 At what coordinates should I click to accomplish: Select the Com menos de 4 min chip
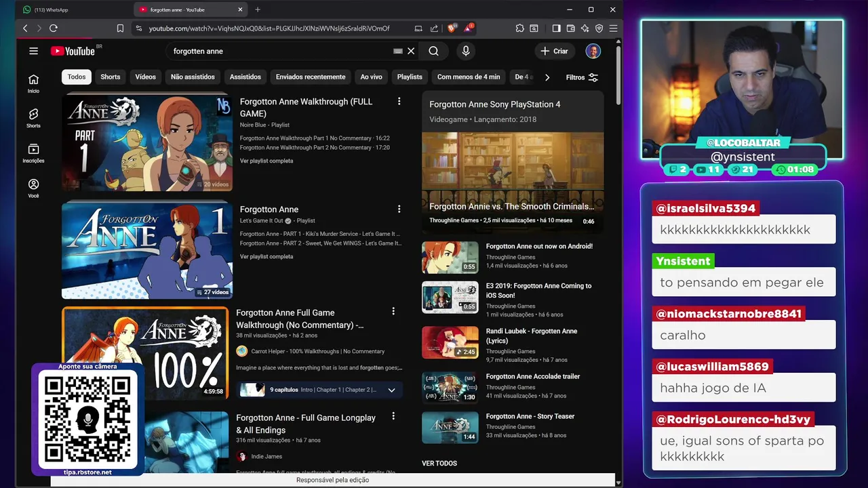[x=469, y=77]
